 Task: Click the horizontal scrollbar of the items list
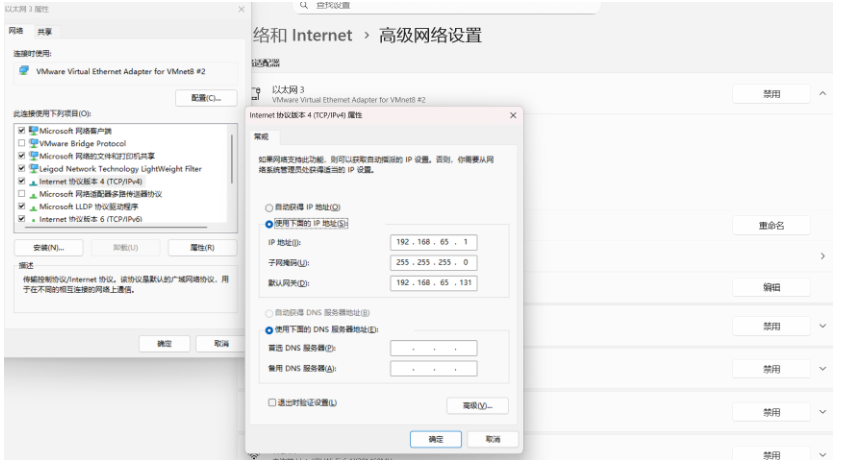tap(115, 227)
